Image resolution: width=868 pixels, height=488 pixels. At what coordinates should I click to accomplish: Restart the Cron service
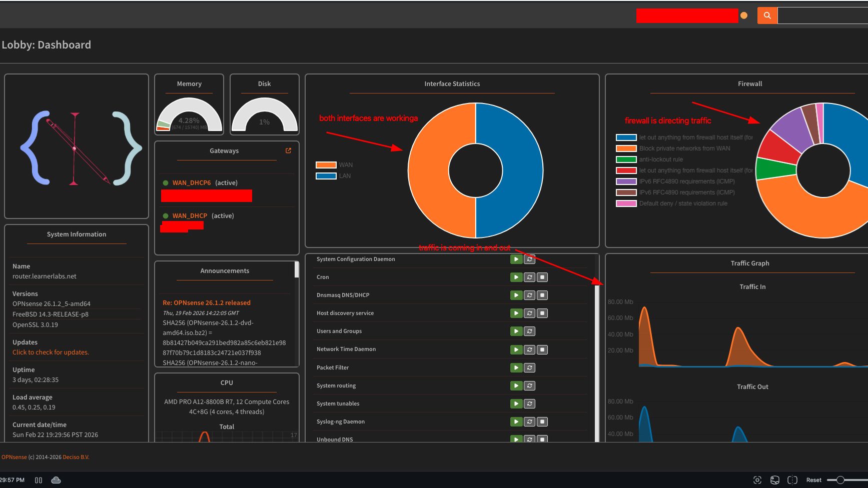coord(529,277)
